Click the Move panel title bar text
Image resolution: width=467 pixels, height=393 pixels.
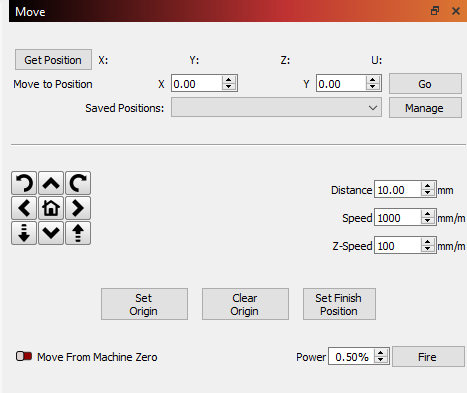30,12
